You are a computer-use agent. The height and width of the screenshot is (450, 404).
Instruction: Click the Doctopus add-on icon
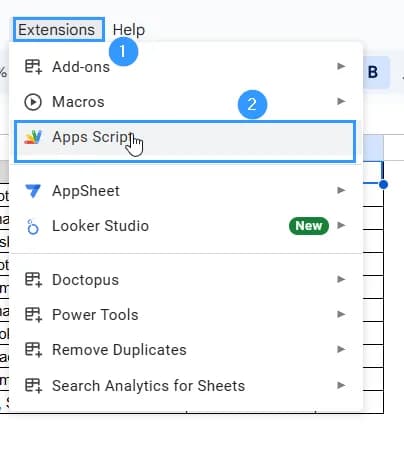tap(33, 280)
